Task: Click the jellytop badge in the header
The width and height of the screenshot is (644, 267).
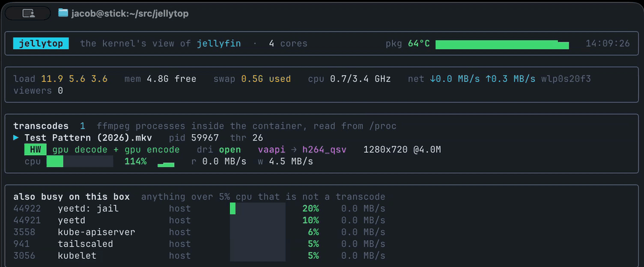Action: (40, 43)
